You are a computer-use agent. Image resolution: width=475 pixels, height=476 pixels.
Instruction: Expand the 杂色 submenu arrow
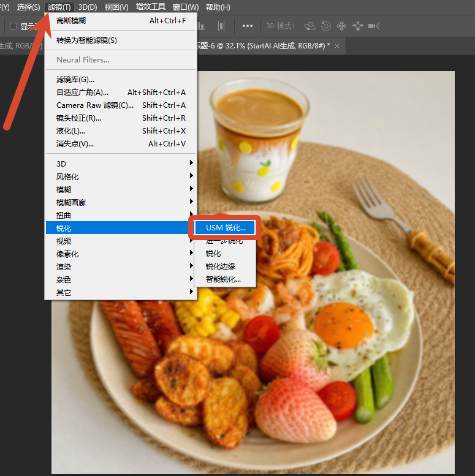191,278
